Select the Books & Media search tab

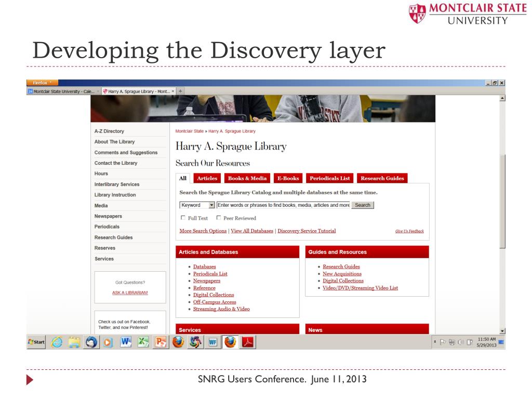247,178
